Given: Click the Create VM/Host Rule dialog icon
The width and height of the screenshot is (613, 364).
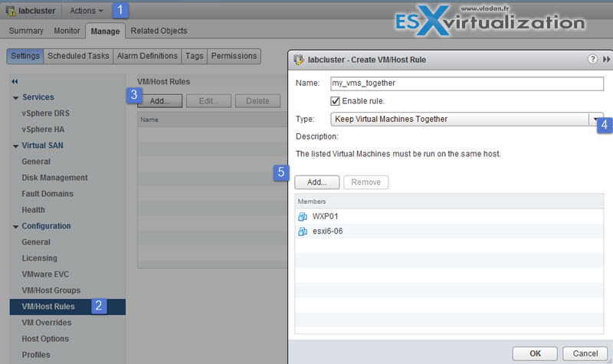Looking at the screenshot, I should point(299,60).
